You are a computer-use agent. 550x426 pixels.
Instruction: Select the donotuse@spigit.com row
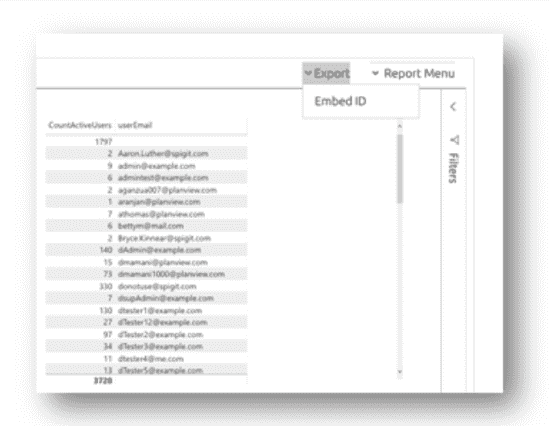146,287
